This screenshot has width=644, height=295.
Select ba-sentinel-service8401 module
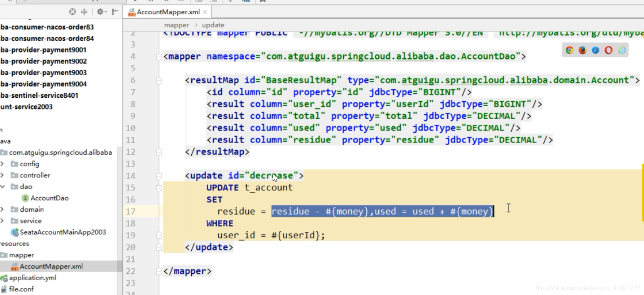point(39,95)
